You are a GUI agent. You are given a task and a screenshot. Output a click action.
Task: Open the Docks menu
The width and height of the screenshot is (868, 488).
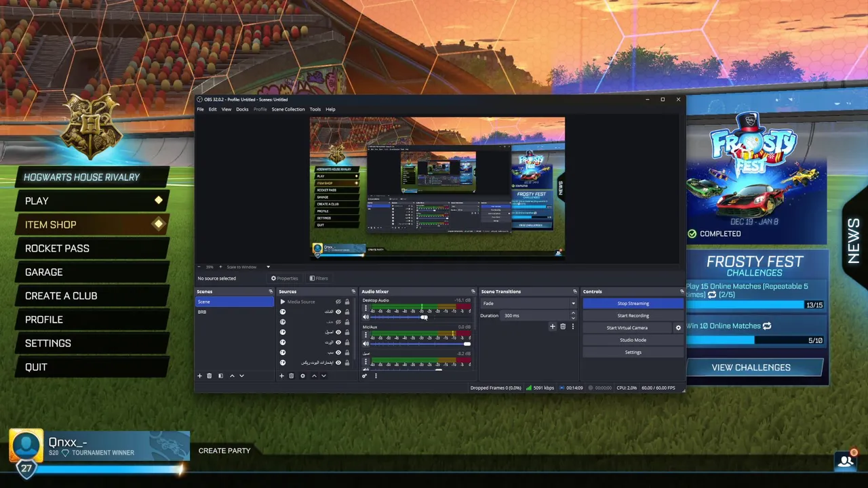[242, 109]
